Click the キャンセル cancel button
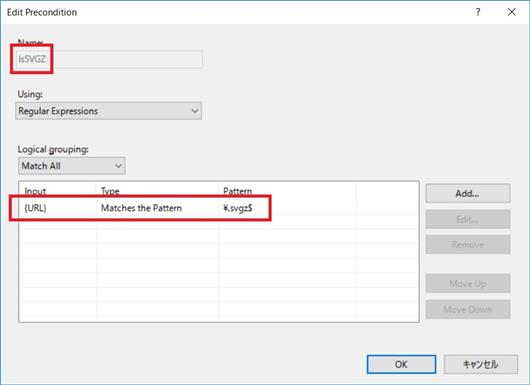 (481, 364)
